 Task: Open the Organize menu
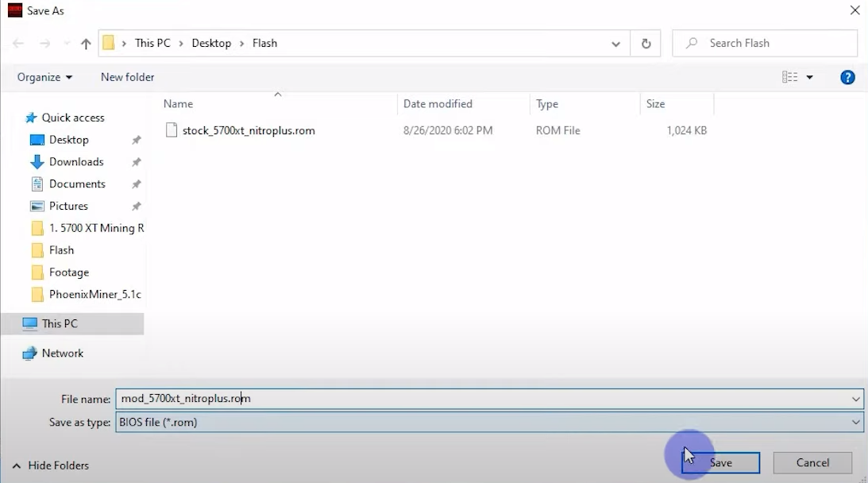click(x=44, y=77)
